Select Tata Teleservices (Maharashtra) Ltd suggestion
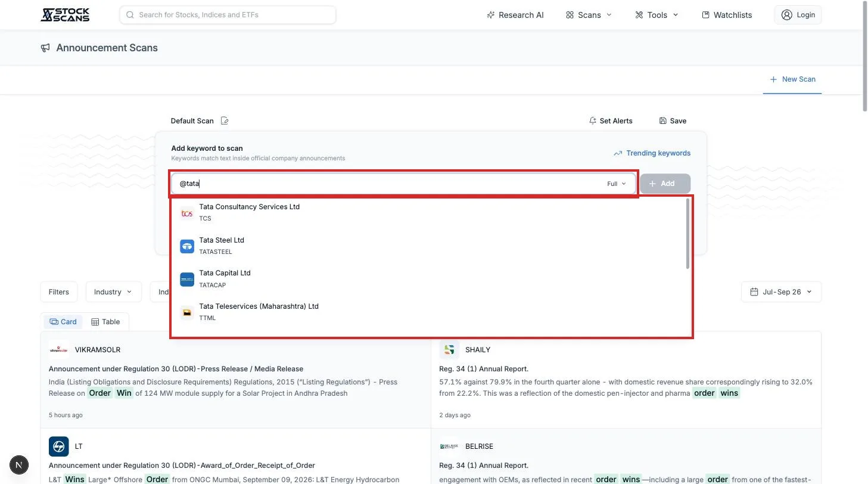 (x=429, y=312)
